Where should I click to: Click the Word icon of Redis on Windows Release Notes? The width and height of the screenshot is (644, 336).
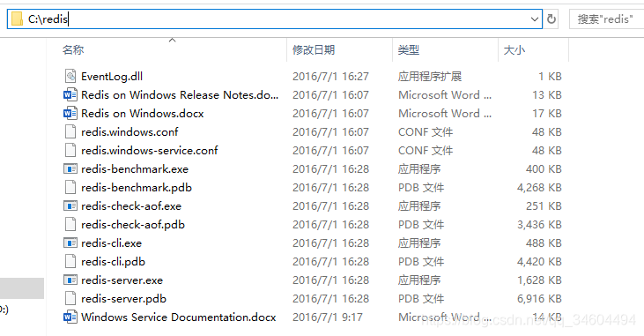[70, 94]
